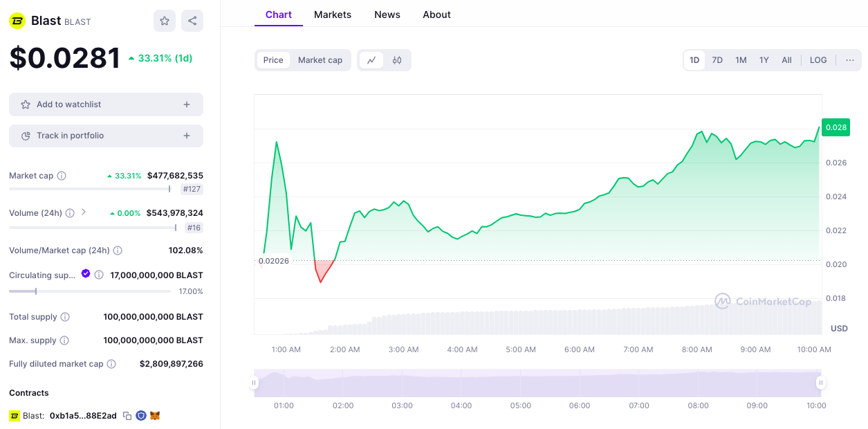Select the 7D time range

(717, 60)
